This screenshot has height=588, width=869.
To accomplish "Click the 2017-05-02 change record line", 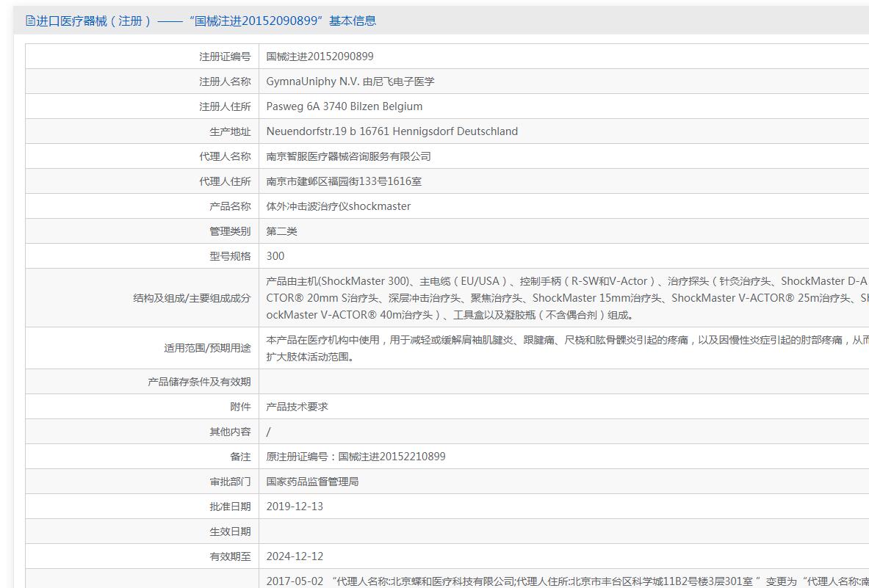I will point(567,581).
